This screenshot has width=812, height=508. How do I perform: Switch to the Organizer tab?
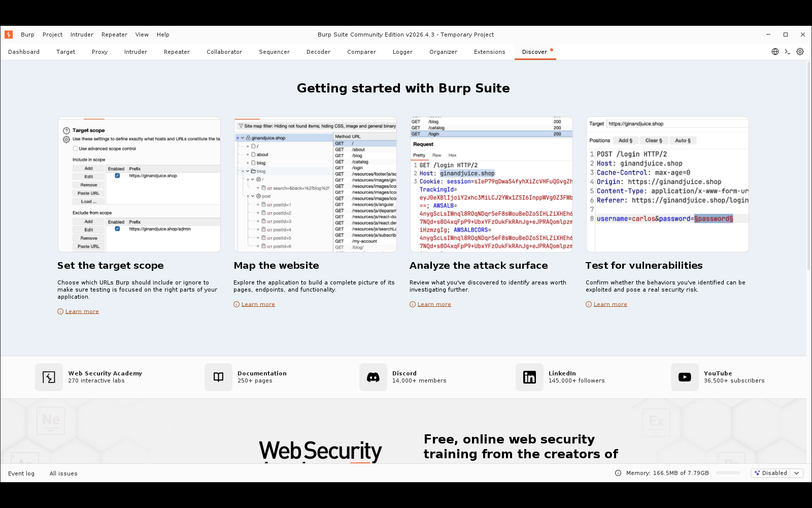click(443, 52)
